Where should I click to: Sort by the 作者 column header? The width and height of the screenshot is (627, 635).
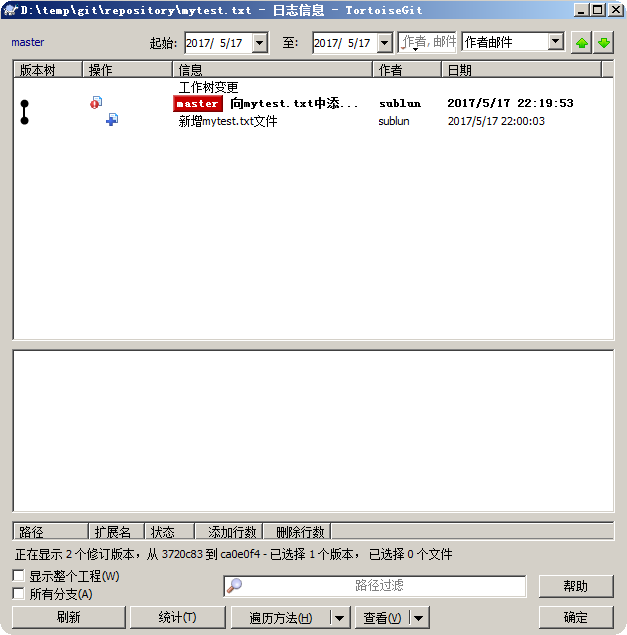(407, 70)
